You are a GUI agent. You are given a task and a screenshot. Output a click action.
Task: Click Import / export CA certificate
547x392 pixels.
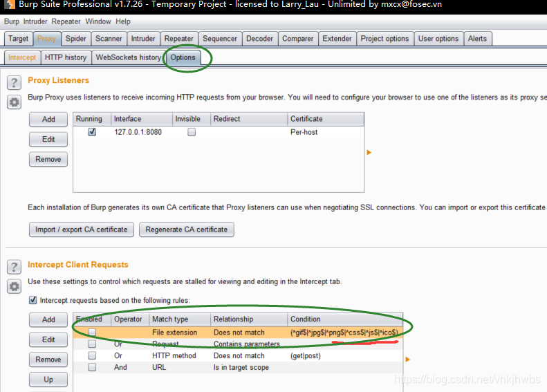(82, 230)
